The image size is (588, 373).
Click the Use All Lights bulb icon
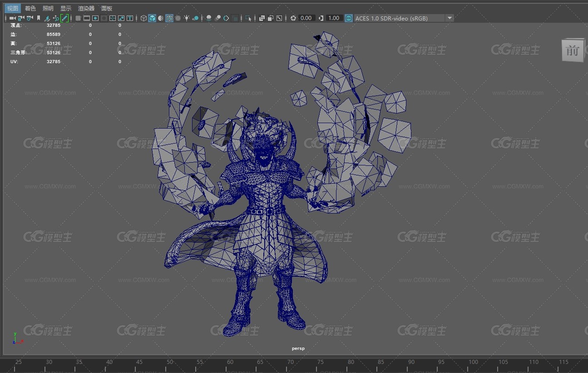(x=187, y=18)
